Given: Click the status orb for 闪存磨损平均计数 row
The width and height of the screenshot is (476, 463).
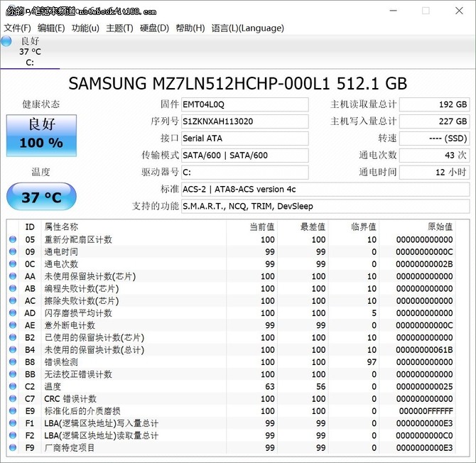Looking at the screenshot, I should click(x=13, y=313).
